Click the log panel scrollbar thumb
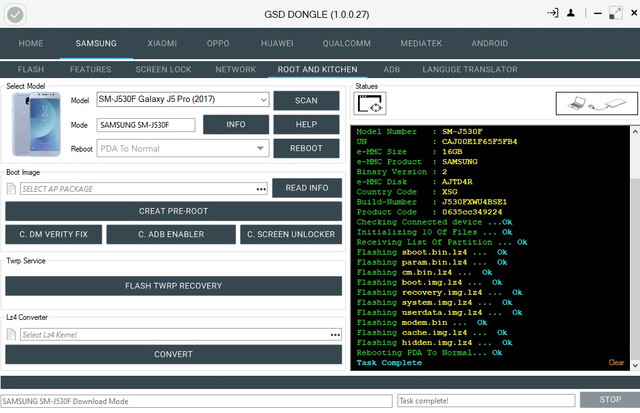The width and height of the screenshot is (640, 413). 635,267
